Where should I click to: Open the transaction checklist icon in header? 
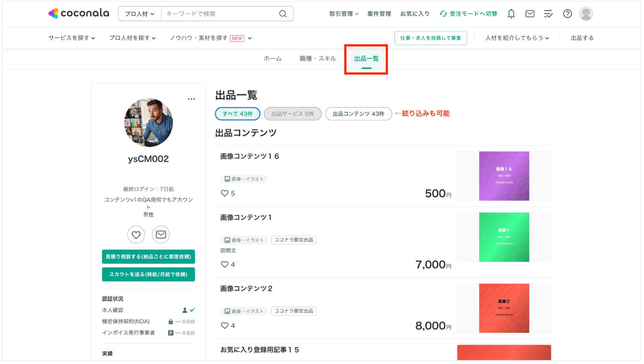click(548, 14)
